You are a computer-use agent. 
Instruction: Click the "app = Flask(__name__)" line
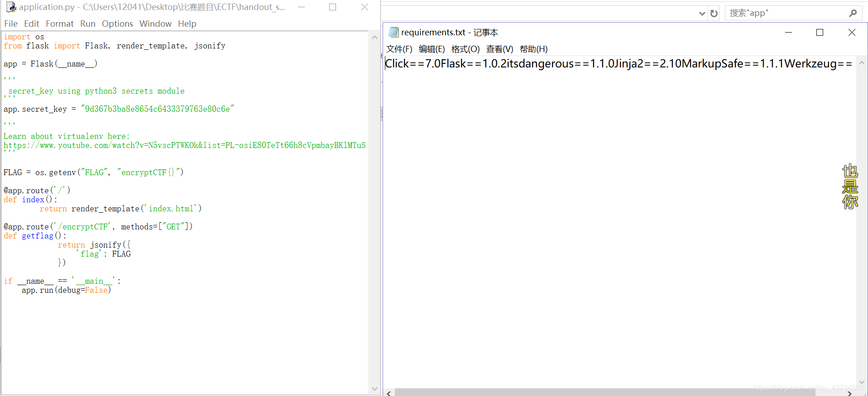[51, 64]
